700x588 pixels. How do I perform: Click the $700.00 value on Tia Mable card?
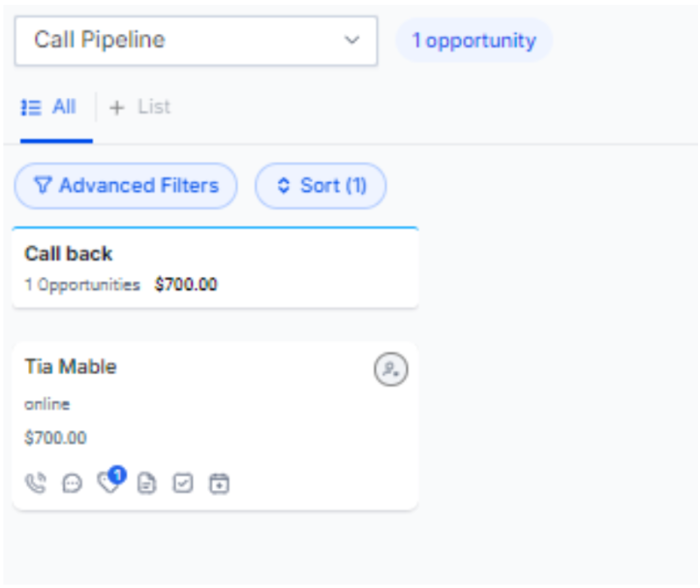(55, 438)
